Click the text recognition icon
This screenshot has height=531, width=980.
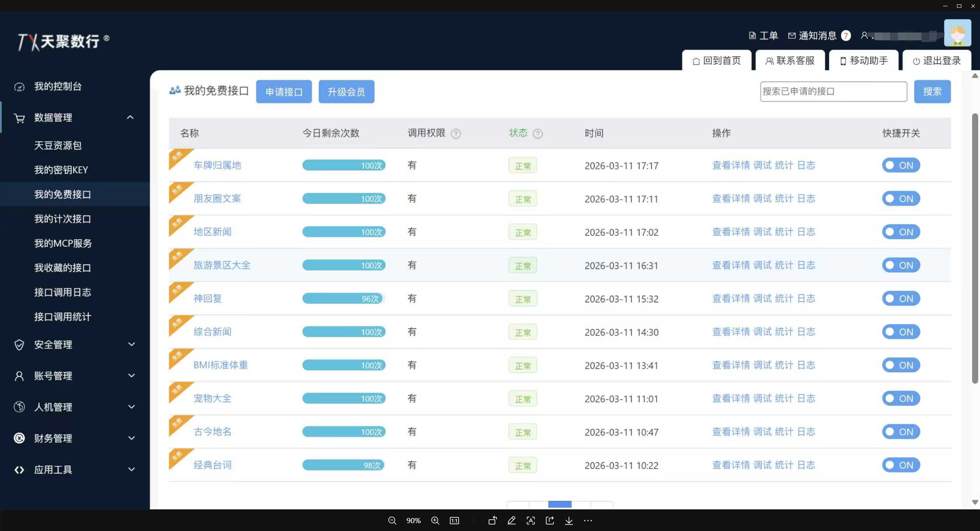pos(531,521)
